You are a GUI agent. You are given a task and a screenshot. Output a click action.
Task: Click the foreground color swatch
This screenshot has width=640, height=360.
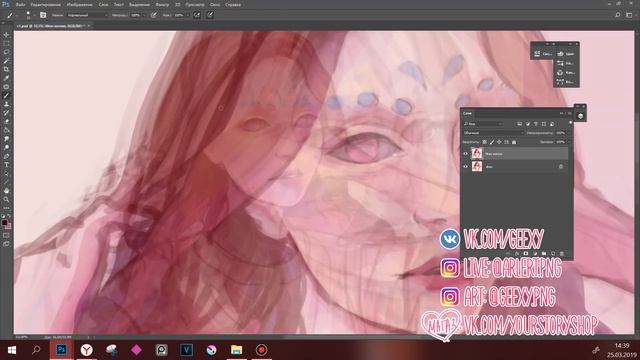[4, 222]
